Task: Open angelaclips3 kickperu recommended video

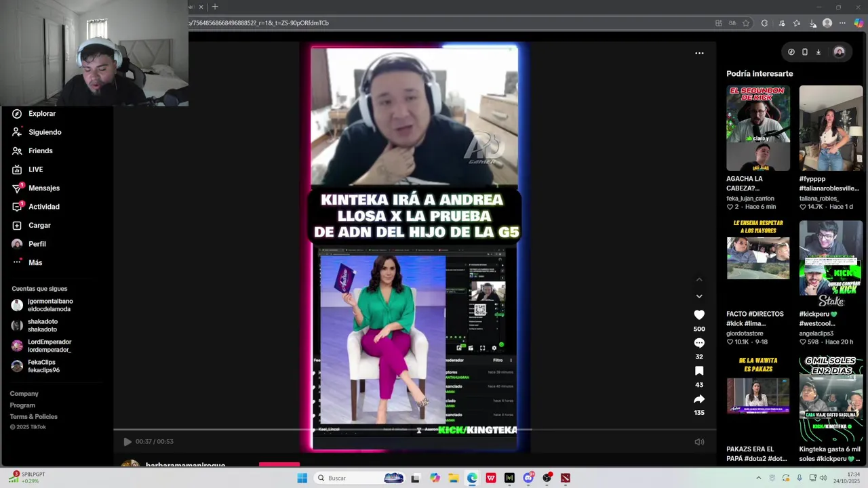Action: point(831,263)
